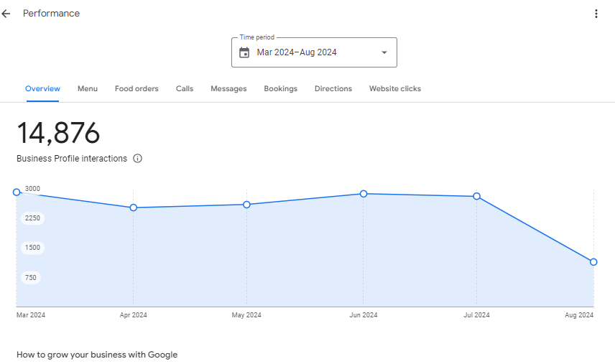
Task: Click the back arrow icon
Action: tap(6, 14)
